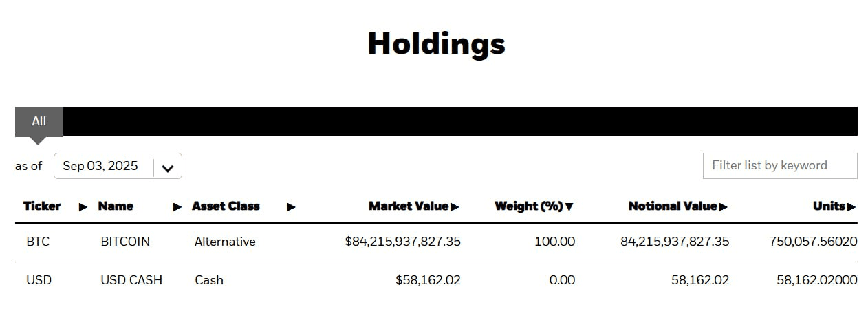Click the Cash asset class cell

[209, 280]
